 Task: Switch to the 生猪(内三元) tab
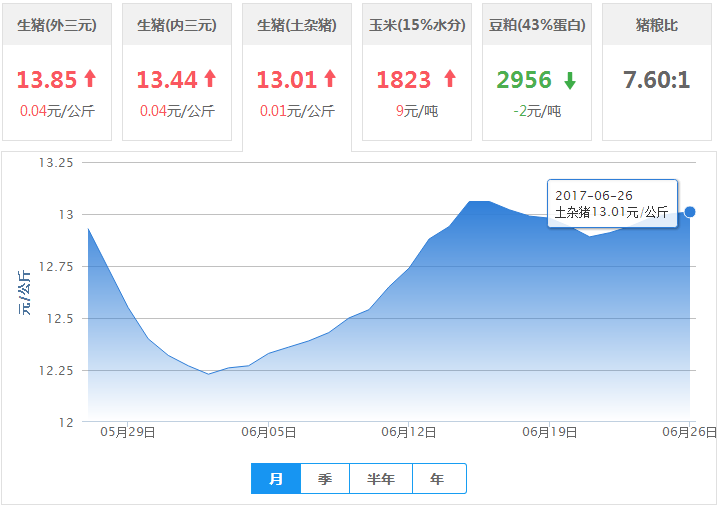coord(177,25)
